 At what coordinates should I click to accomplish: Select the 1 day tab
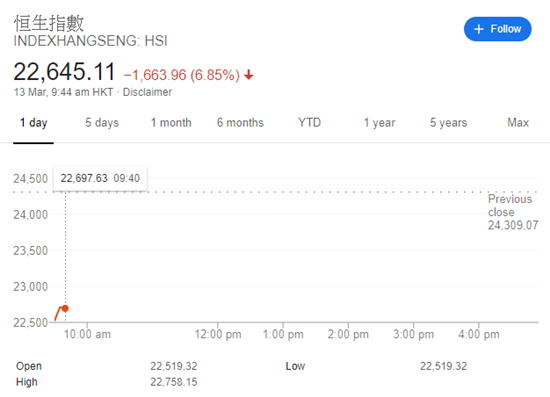[x=33, y=123]
